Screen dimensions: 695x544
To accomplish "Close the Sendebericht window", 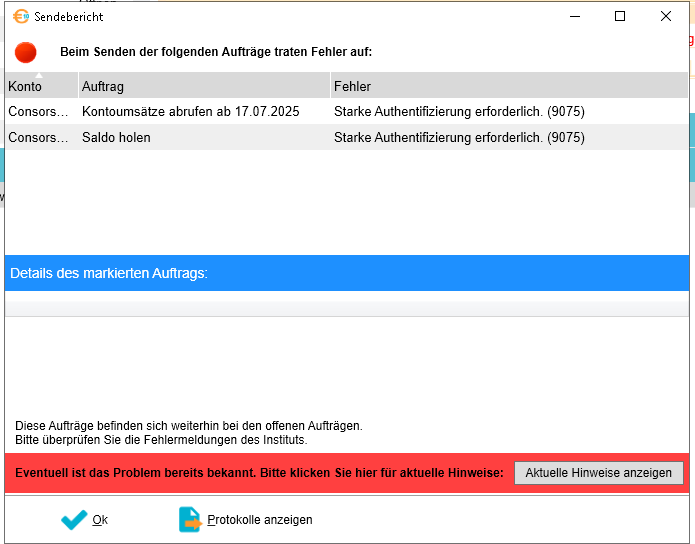I will pyautogui.click(x=666, y=16).
